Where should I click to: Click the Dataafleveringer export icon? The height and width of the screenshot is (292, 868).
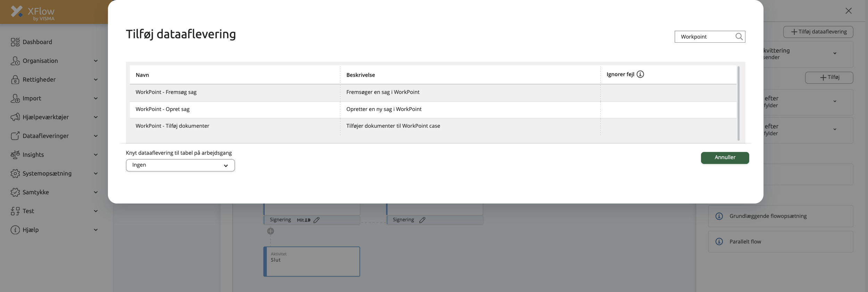(x=15, y=136)
